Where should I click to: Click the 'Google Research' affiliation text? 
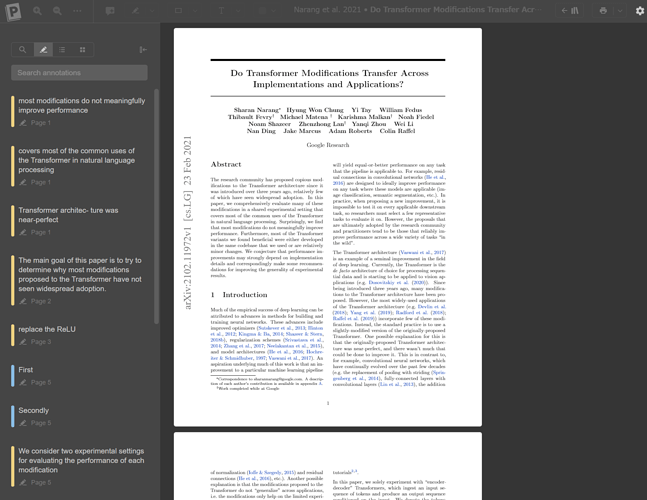tap(328, 145)
